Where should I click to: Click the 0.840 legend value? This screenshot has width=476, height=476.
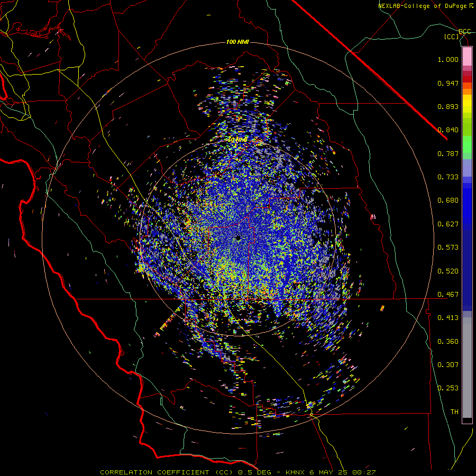click(448, 130)
